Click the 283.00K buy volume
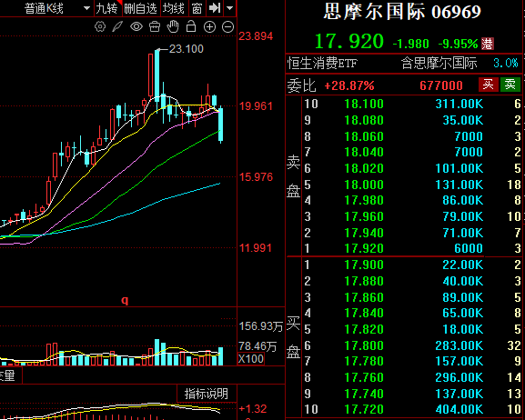Screen dimensions: 525x420 459,345
